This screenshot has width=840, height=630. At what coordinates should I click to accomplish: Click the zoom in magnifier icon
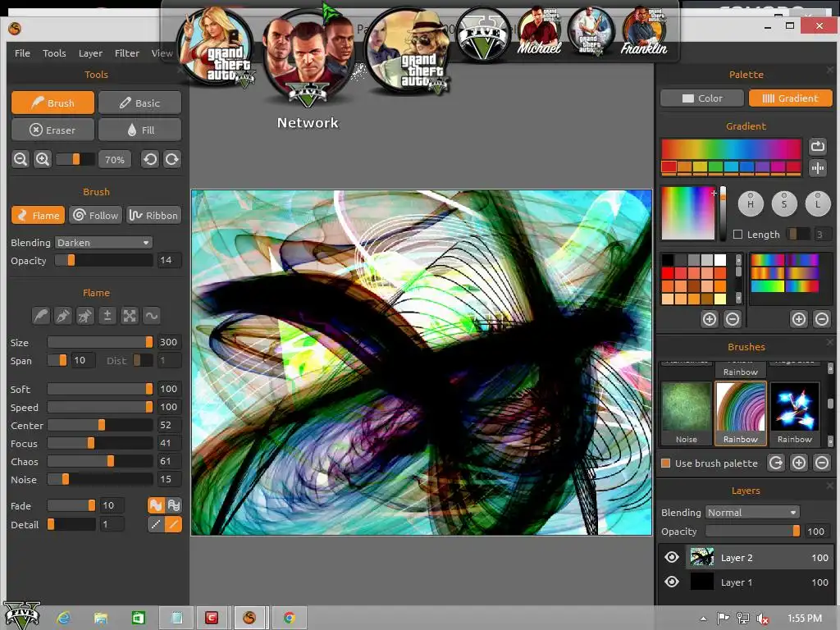43,159
